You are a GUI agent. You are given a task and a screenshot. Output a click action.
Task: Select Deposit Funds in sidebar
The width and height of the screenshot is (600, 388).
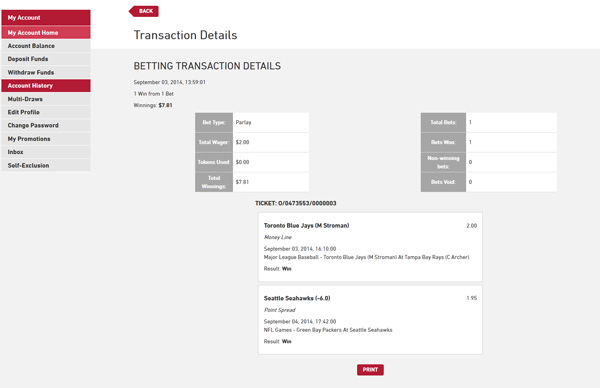pos(46,59)
